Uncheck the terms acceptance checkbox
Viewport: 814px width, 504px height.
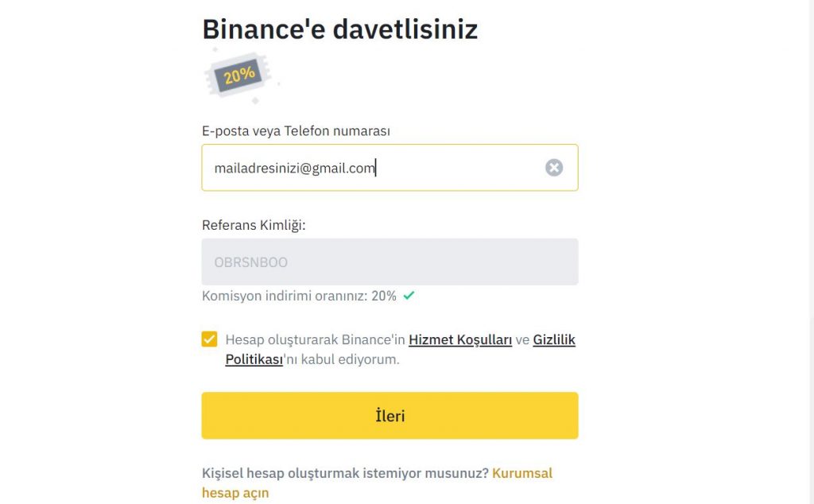(209, 340)
